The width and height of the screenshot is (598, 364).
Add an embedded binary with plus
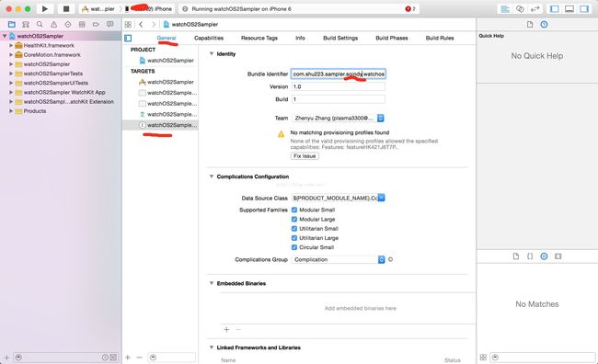[226, 329]
